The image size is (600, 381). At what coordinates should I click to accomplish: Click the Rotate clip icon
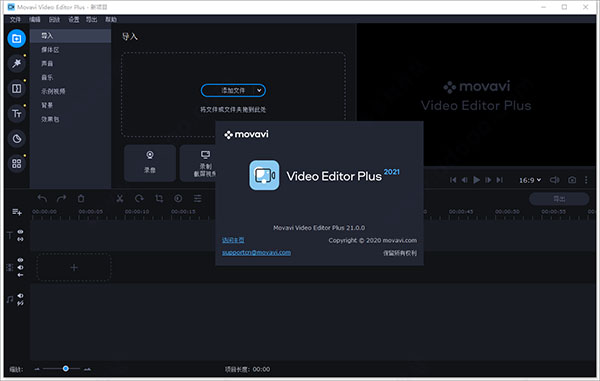click(139, 199)
